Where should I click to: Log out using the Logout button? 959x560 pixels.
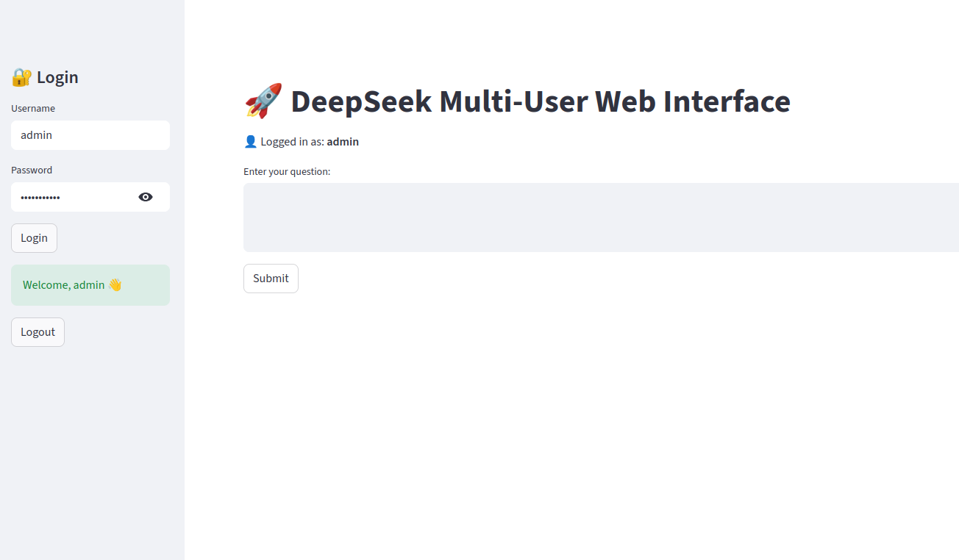[38, 332]
